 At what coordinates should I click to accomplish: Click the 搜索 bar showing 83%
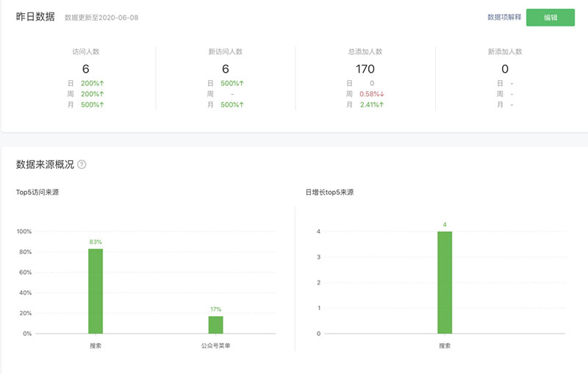pos(96,290)
